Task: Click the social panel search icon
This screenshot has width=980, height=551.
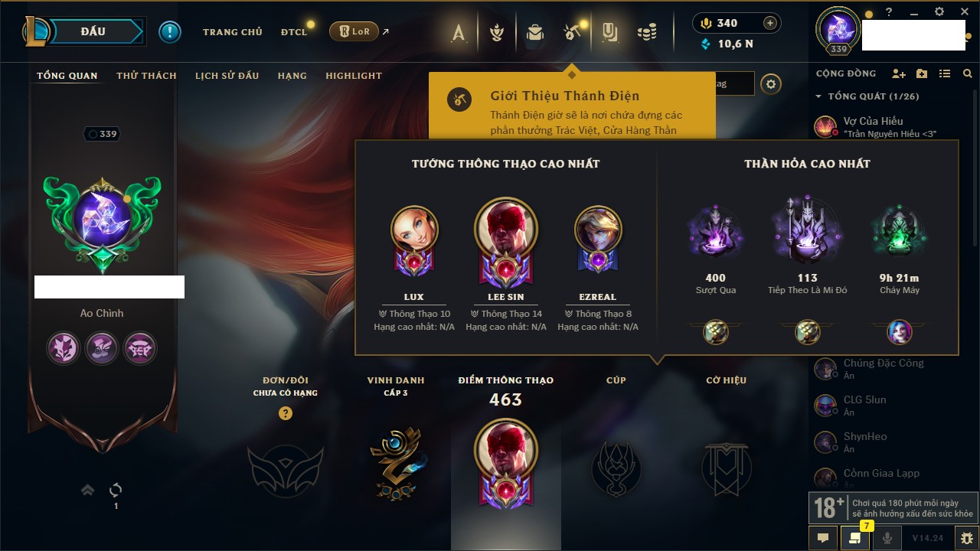Action: coord(968,73)
